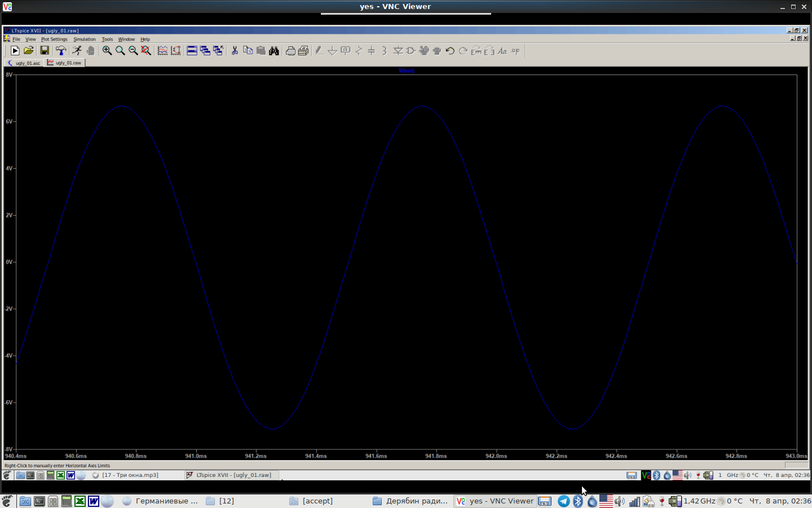The width and height of the screenshot is (812, 508).
Task: Select the ugly_01.raw waveform tab
Action: pos(65,63)
